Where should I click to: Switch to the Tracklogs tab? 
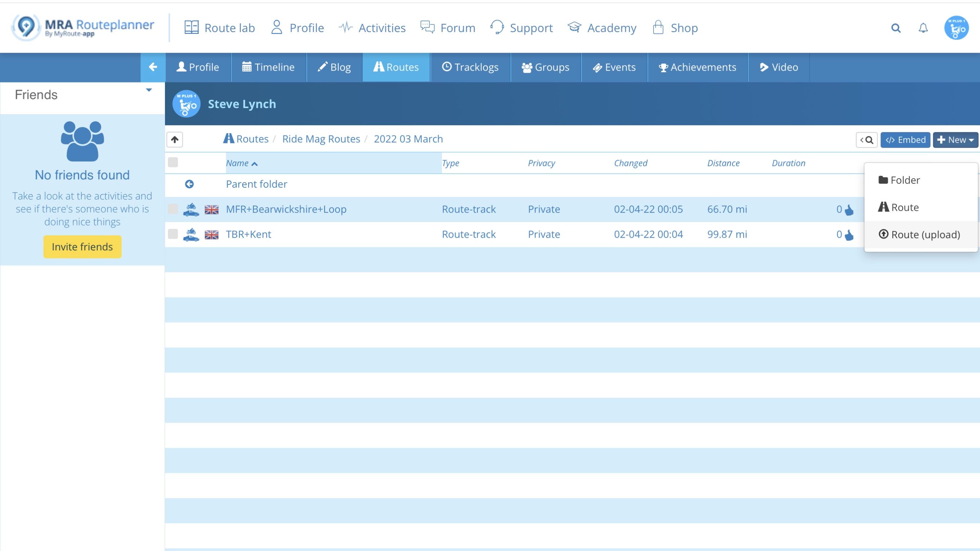point(471,67)
